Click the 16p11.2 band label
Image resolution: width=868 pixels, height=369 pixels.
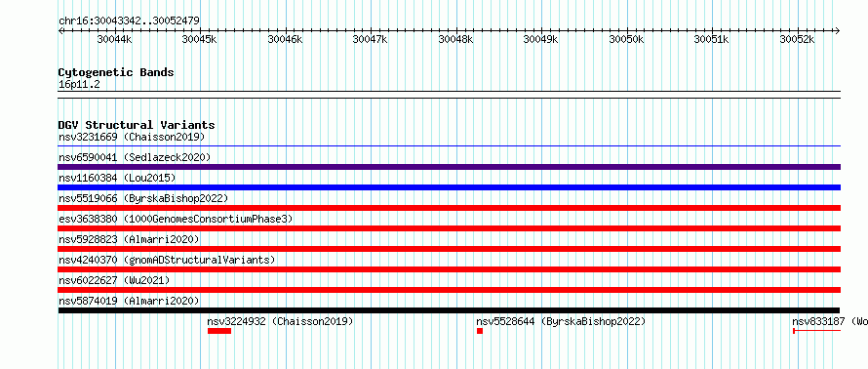click(x=79, y=85)
